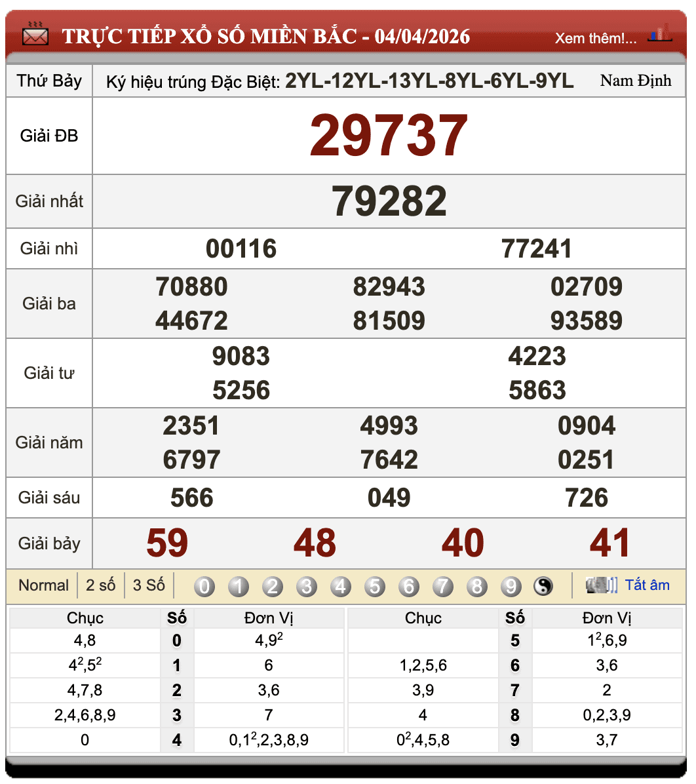
Task: Switch to 2 số display mode
Action: (x=100, y=585)
